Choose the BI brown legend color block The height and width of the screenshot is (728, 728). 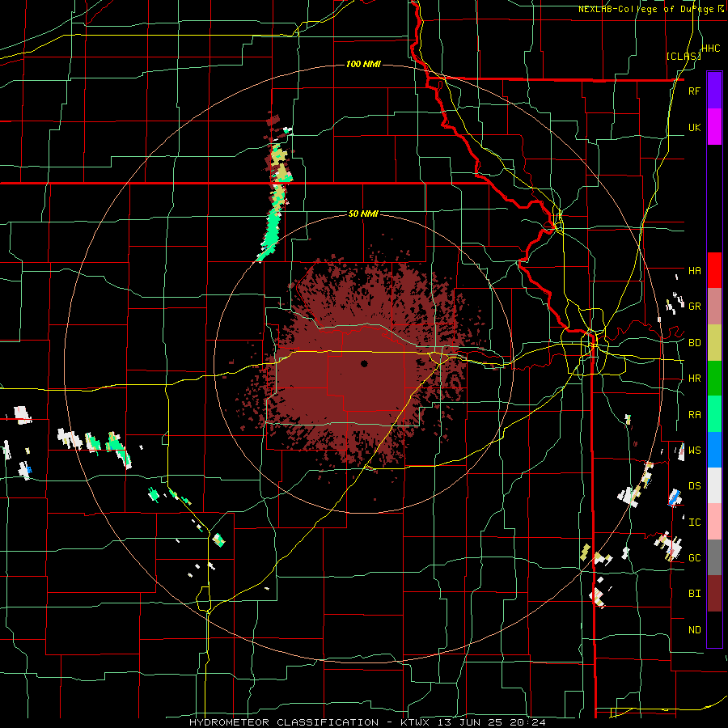click(714, 594)
